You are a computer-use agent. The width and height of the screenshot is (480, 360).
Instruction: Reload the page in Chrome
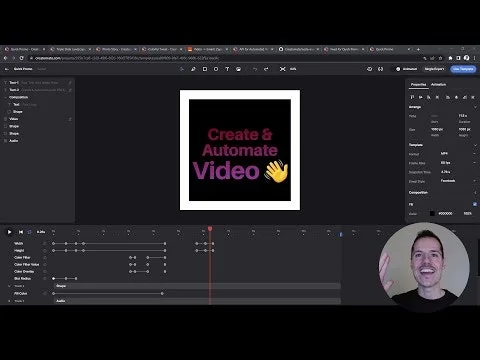click(x=22, y=58)
